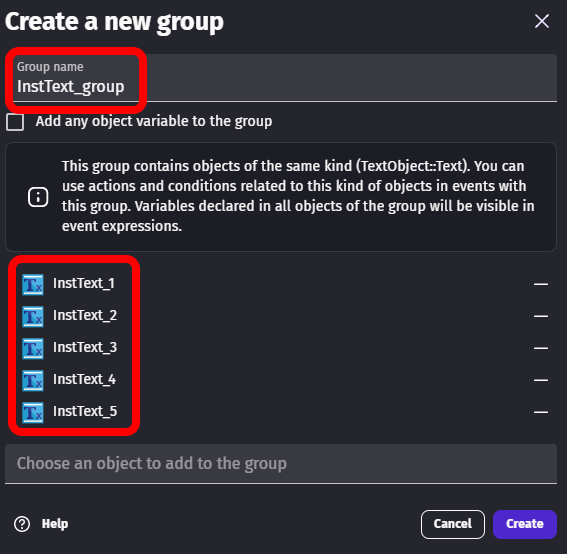Image resolution: width=567 pixels, height=554 pixels.
Task: Click the InstText_2 text object icon
Action: (33, 316)
